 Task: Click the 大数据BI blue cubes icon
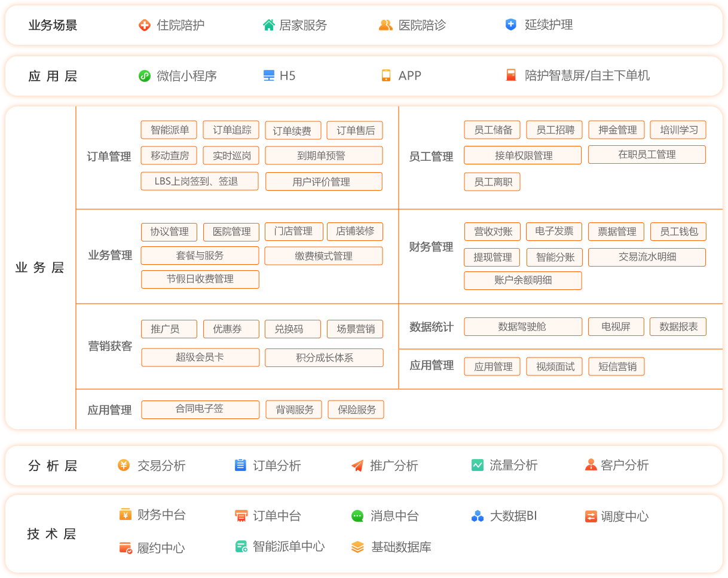[478, 516]
